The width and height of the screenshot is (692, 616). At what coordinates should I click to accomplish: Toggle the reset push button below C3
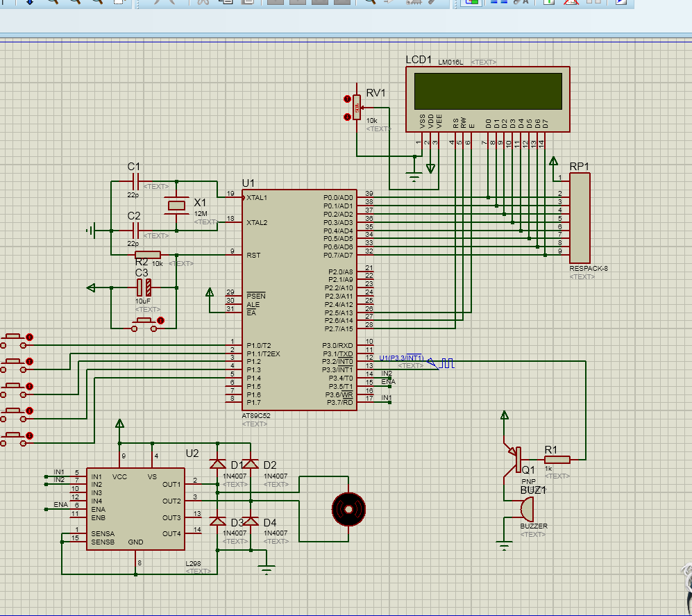[x=144, y=324]
